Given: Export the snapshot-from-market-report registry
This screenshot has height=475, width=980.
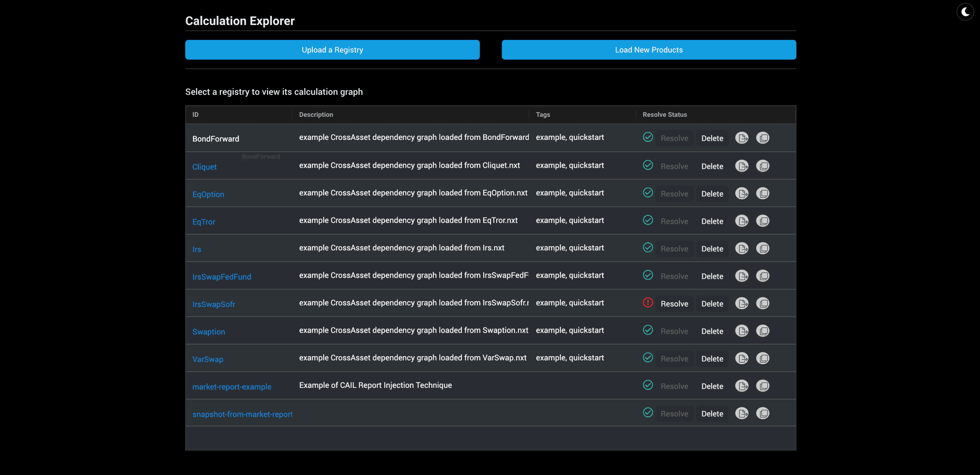Looking at the screenshot, I should (742, 413).
